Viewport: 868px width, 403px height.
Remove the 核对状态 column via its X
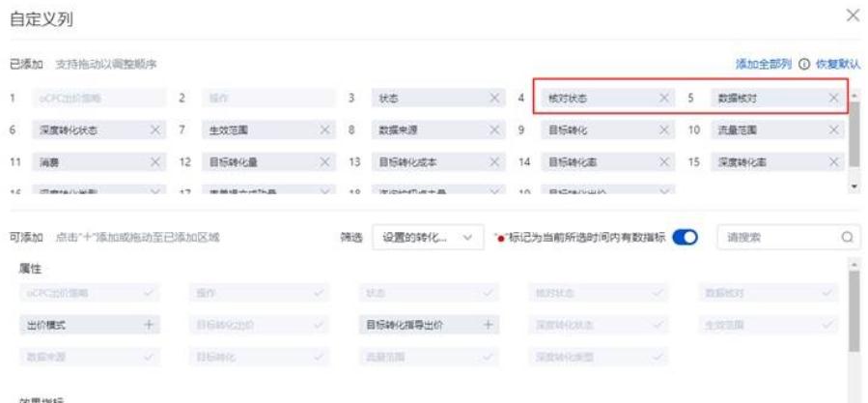click(663, 99)
